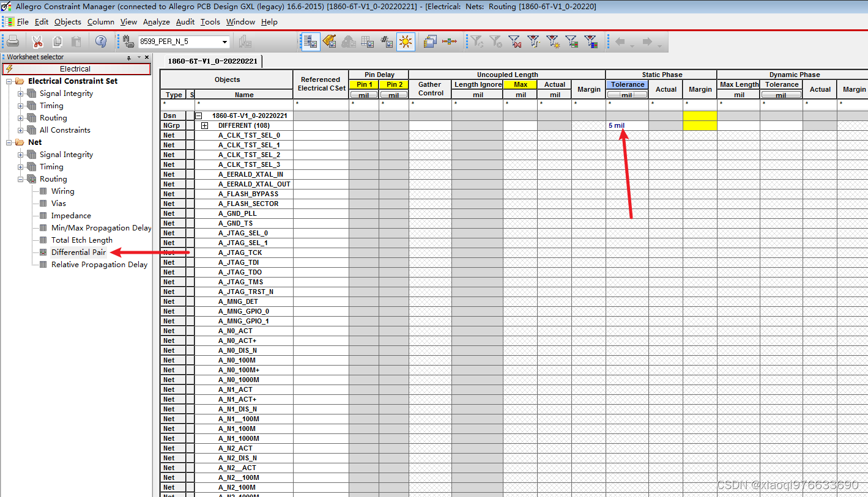This screenshot has width=868, height=497.
Task: Click the filter icon with red bowtie
Action: [515, 42]
